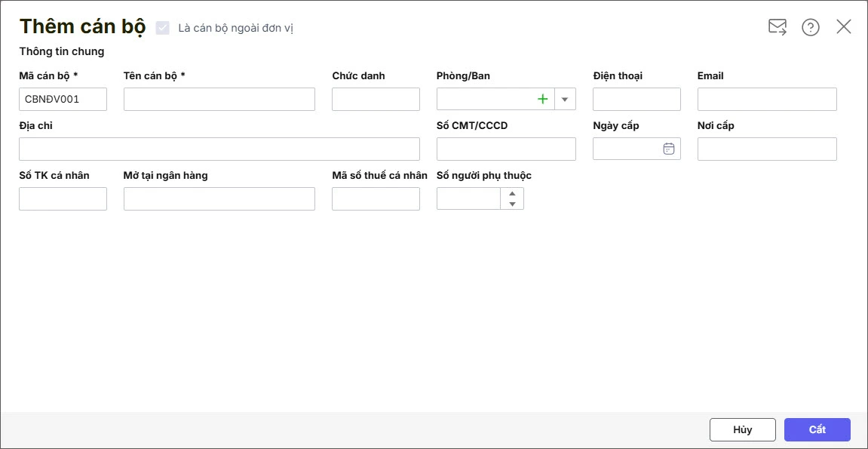
Task: Click the Mã cán bộ field with CBNĐV001
Action: click(63, 99)
